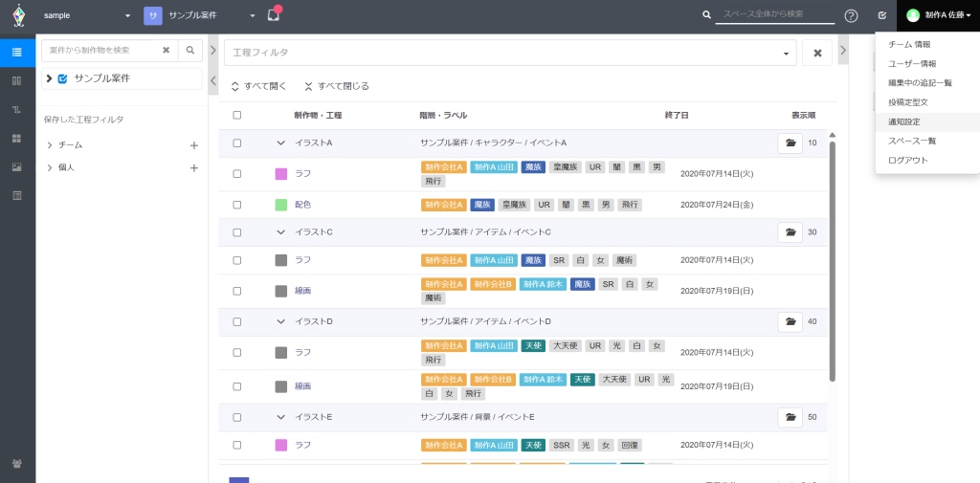Viewport: 980px width, 483px height.
Task: Click the notification bell icon
Action: pos(274,15)
